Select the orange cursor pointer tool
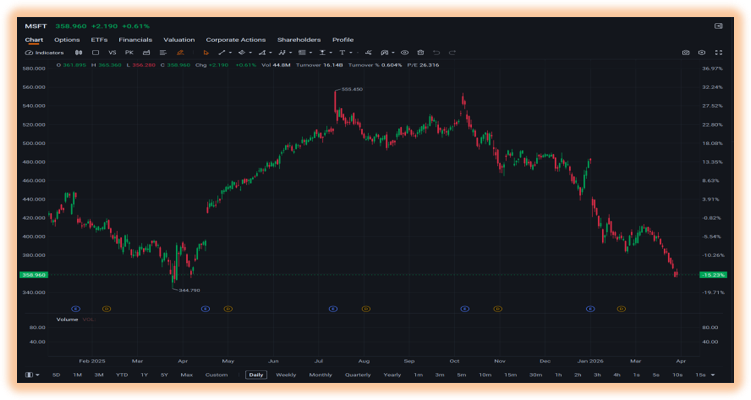Screen dimensions: 751x400 [x=206, y=53]
